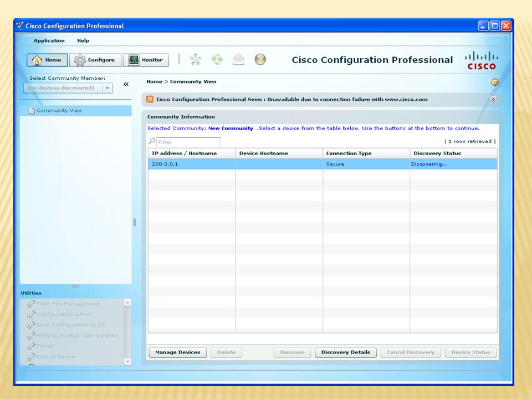Maximize the Cisco Configuration Professional window
This screenshot has width=532, height=399.
click(x=495, y=26)
